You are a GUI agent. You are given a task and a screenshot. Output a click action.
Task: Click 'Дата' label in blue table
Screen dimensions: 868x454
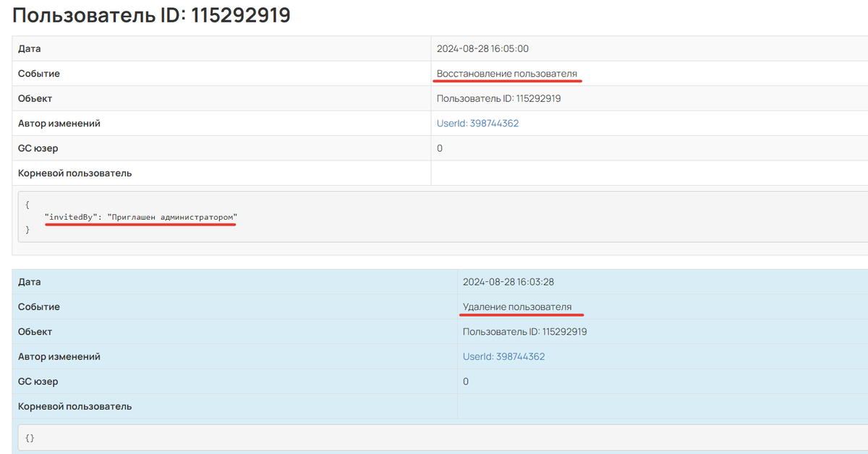pyautogui.click(x=30, y=282)
